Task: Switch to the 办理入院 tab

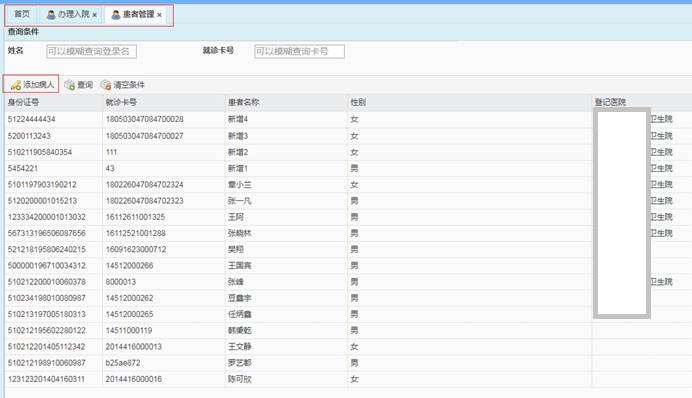Action: [x=71, y=14]
